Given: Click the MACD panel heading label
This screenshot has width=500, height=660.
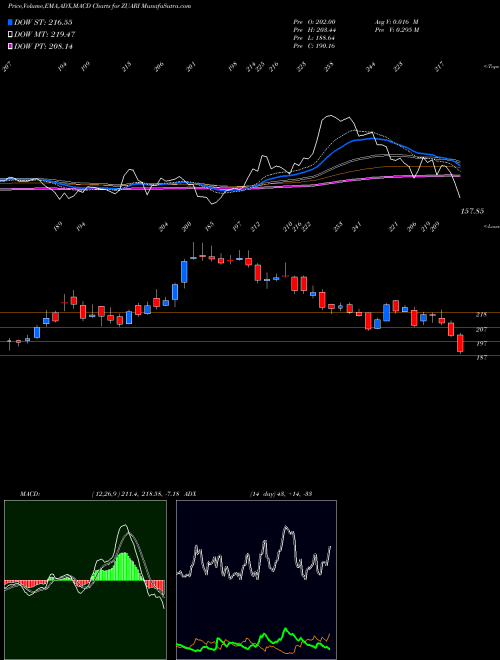Looking at the screenshot, I should point(29,493).
